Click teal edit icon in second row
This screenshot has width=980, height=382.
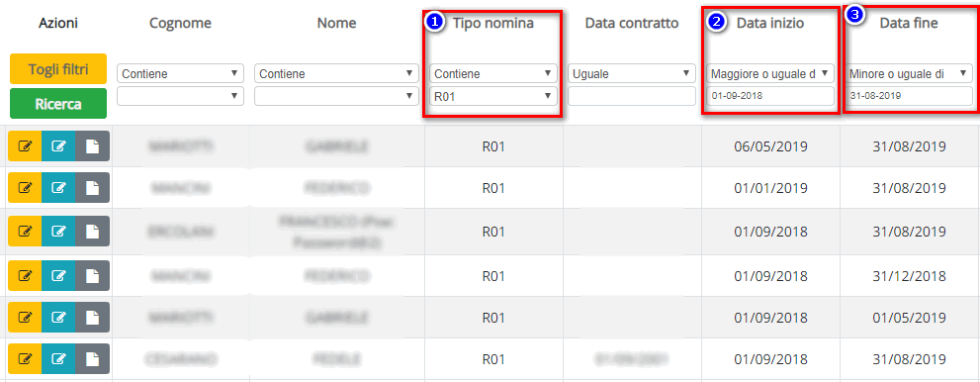tap(58, 188)
